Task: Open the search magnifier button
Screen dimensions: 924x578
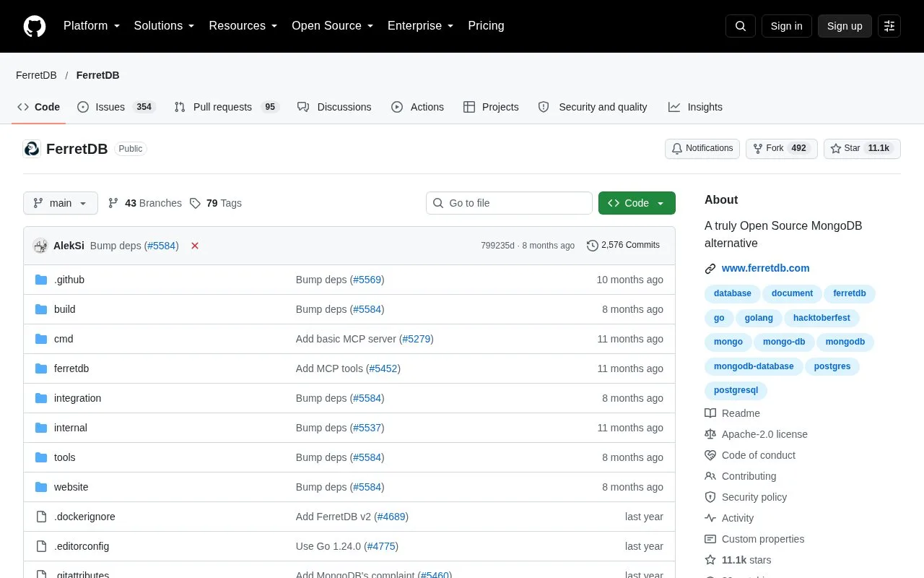Action: coord(741,26)
